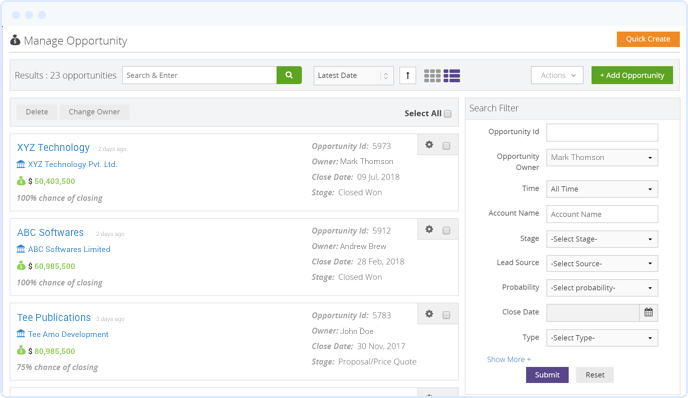The width and height of the screenshot is (688, 398).
Task: Focus the Account Name filter field
Action: point(602,214)
